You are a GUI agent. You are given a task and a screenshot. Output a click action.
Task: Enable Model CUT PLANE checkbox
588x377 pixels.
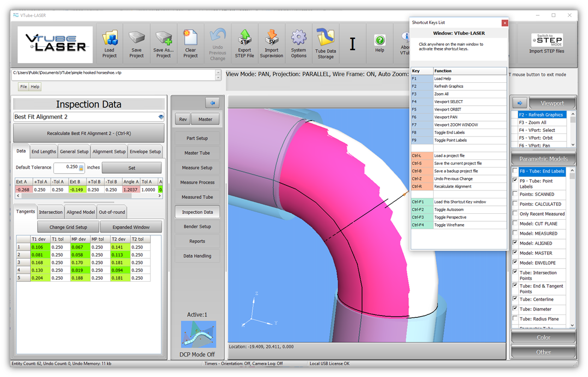(515, 223)
